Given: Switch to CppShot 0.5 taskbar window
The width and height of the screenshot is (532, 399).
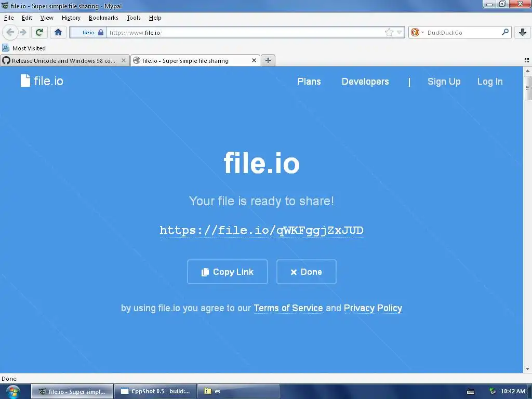Looking at the screenshot, I should [x=155, y=391].
